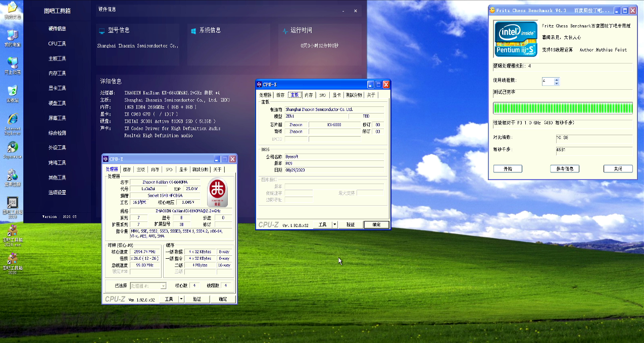Image resolution: width=644 pixels, height=343 pixels.
Task: Select 硬件信息 in toolbox sidebar
Action: (x=57, y=29)
